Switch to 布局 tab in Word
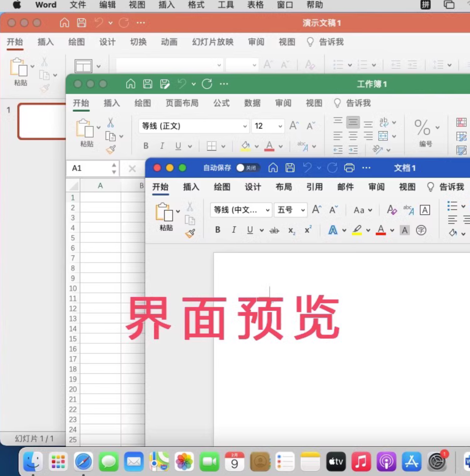 tap(284, 187)
